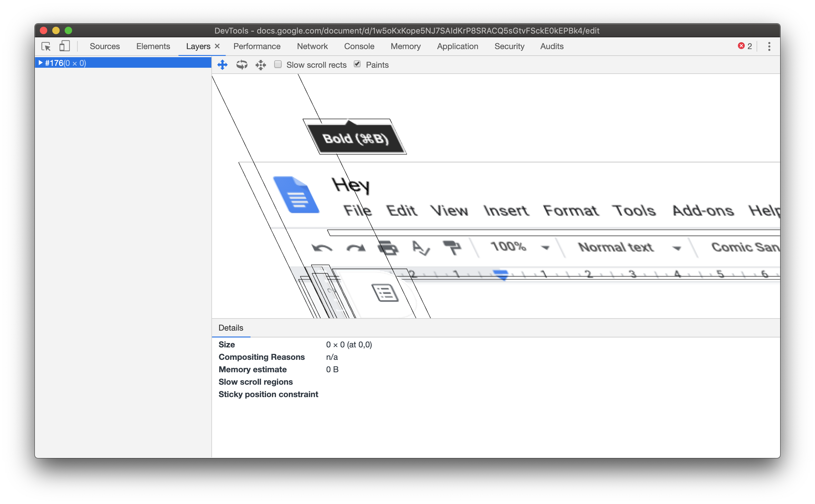Click the Sticky position constraint label

pyautogui.click(x=268, y=394)
